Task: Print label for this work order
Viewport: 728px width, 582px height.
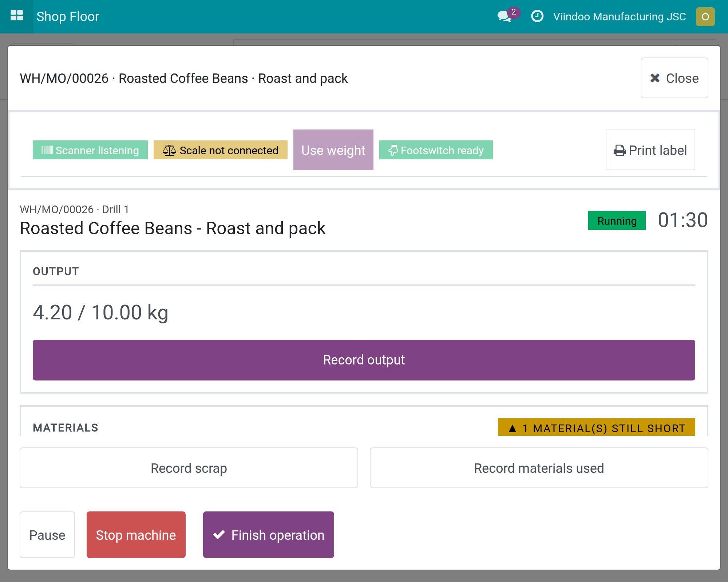Action: click(x=650, y=150)
